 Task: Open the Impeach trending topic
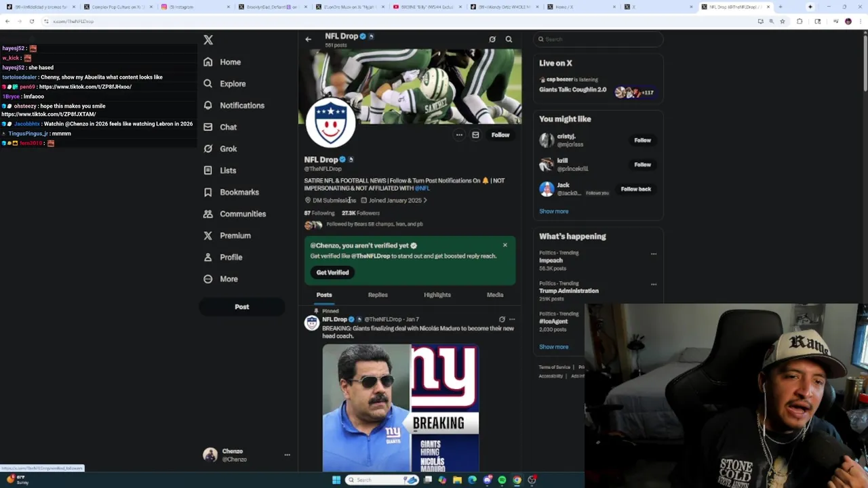point(551,260)
